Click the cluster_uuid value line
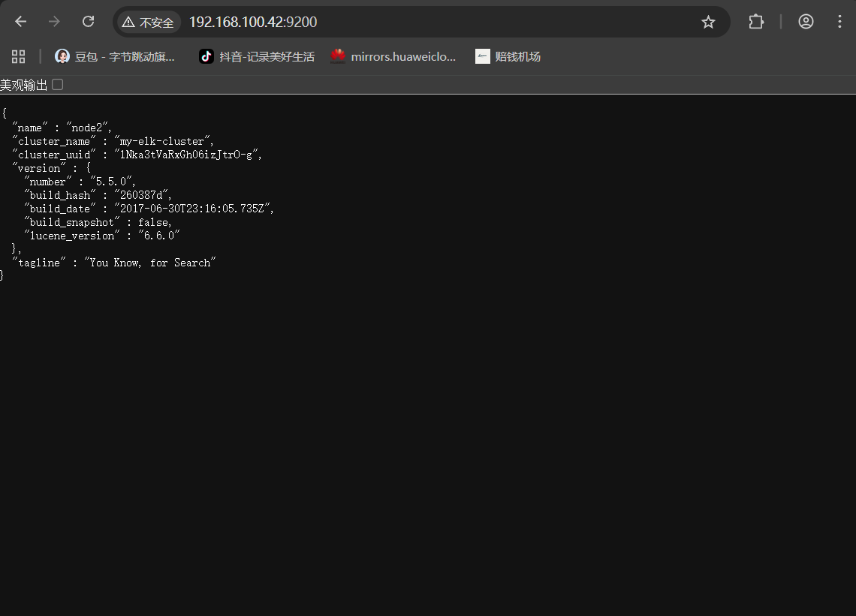 tap(137, 155)
